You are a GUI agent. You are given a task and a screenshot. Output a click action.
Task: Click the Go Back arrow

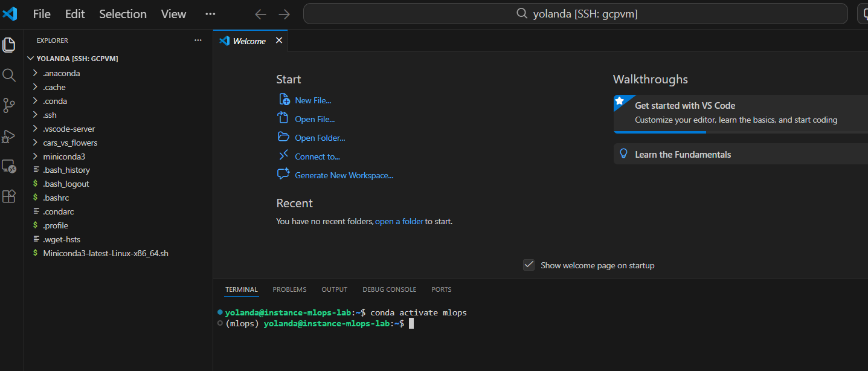[x=260, y=14]
